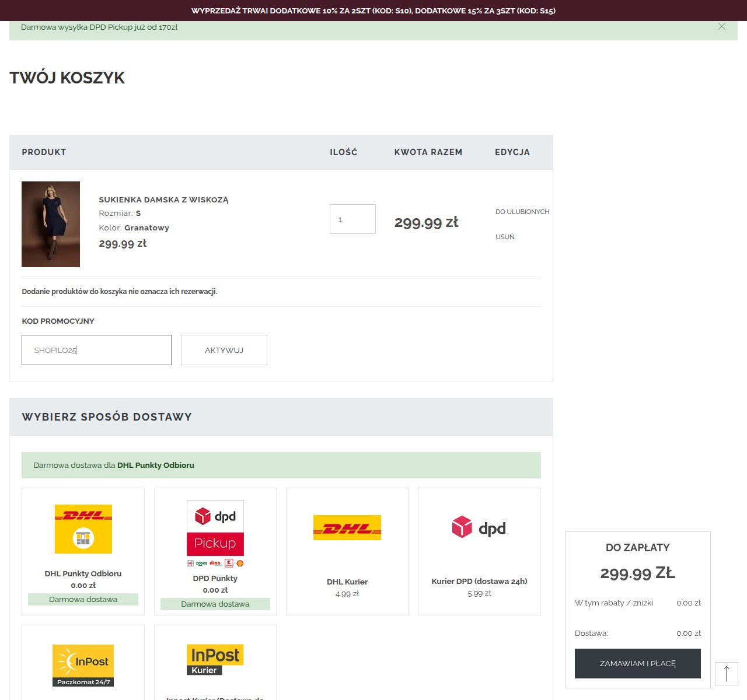Screen dimensions: 747x700
Task: Focus the promo code field containing SHOPILO25
Action: pyautogui.click(x=96, y=350)
